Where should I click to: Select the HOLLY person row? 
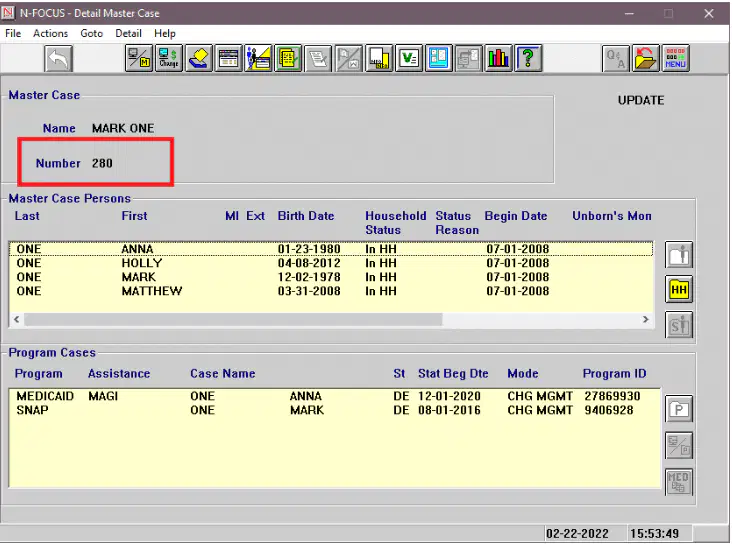331,263
